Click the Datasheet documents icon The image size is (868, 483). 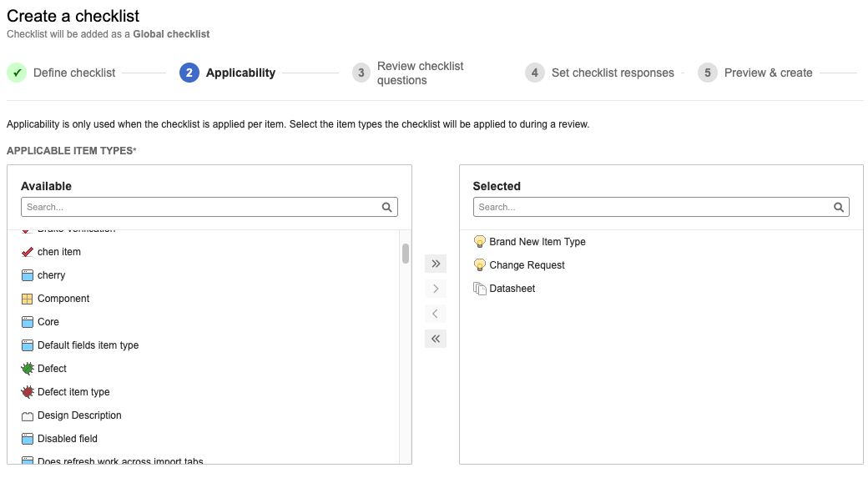coord(479,289)
